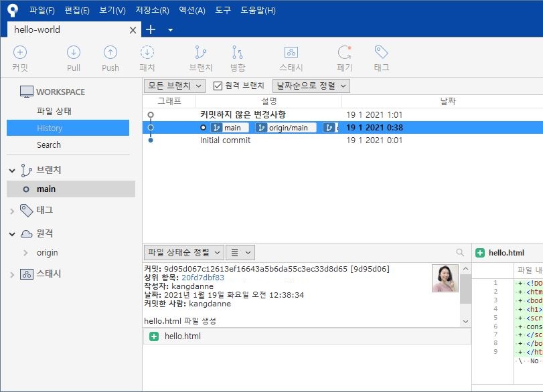Image resolution: width=543 pixels, height=392 pixels.
Task: Click the 태그 (Tag) toolbar icon
Action: (381, 52)
